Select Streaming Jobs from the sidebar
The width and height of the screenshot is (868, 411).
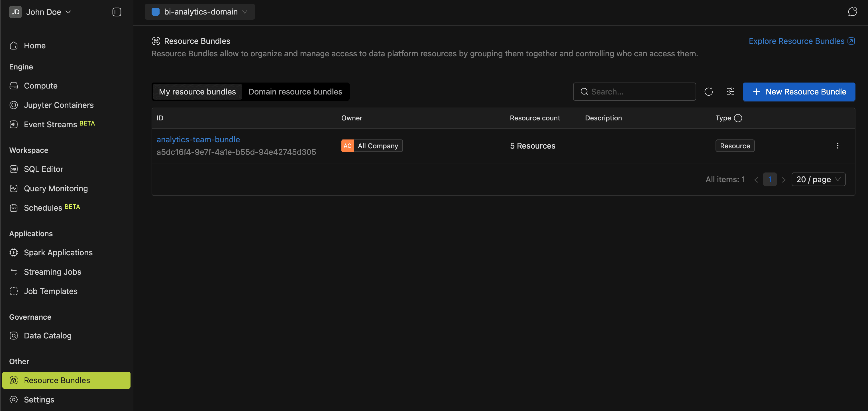[x=52, y=272]
